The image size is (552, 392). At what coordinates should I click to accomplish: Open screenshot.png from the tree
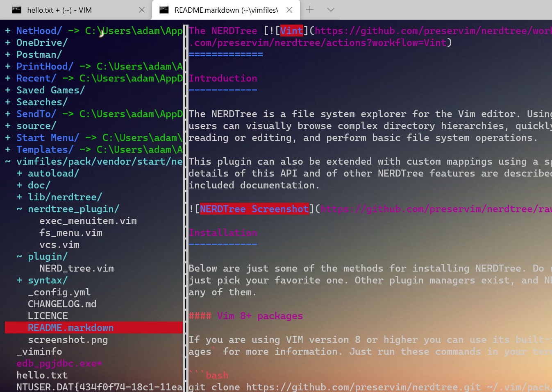(68, 339)
